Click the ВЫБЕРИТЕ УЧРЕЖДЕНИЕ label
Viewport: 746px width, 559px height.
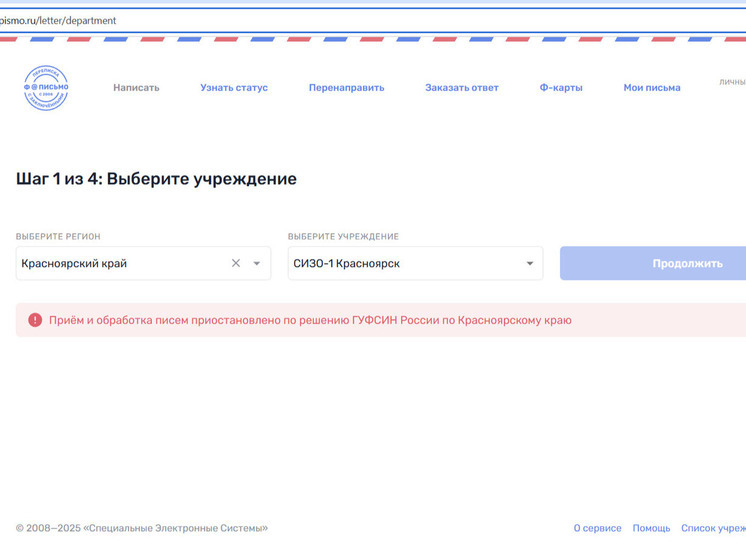click(x=343, y=236)
